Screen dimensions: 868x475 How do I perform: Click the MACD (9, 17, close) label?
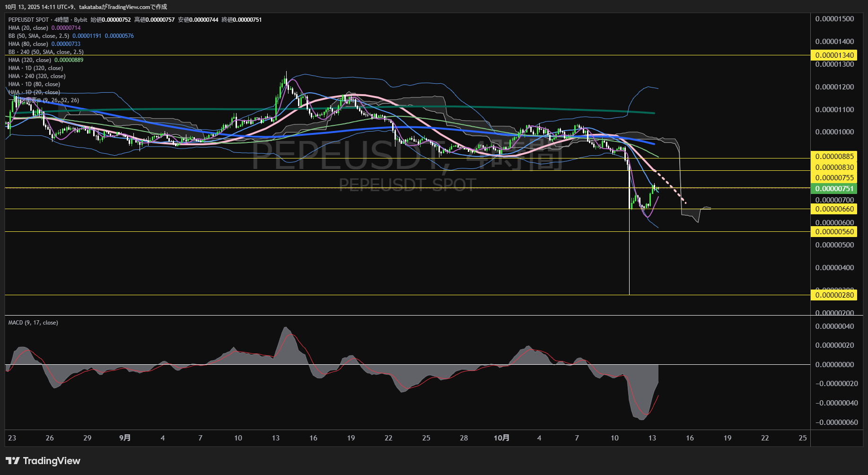click(33, 323)
